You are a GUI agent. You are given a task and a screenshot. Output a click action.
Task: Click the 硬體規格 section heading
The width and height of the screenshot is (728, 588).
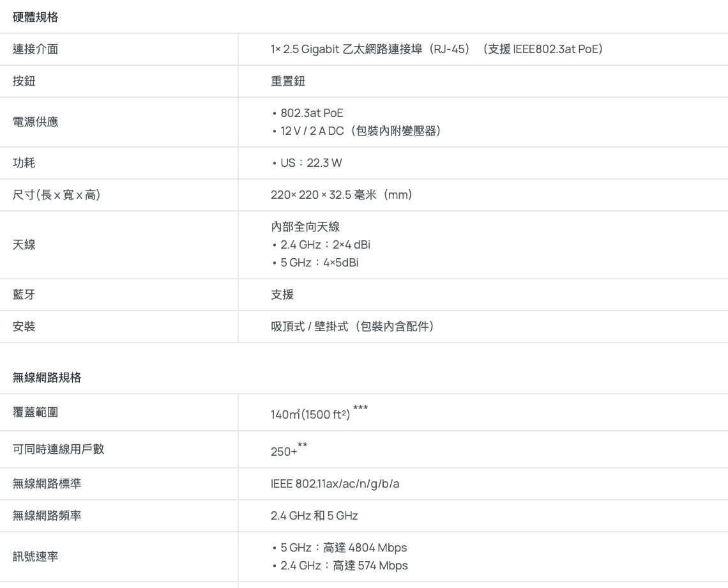coord(36,18)
